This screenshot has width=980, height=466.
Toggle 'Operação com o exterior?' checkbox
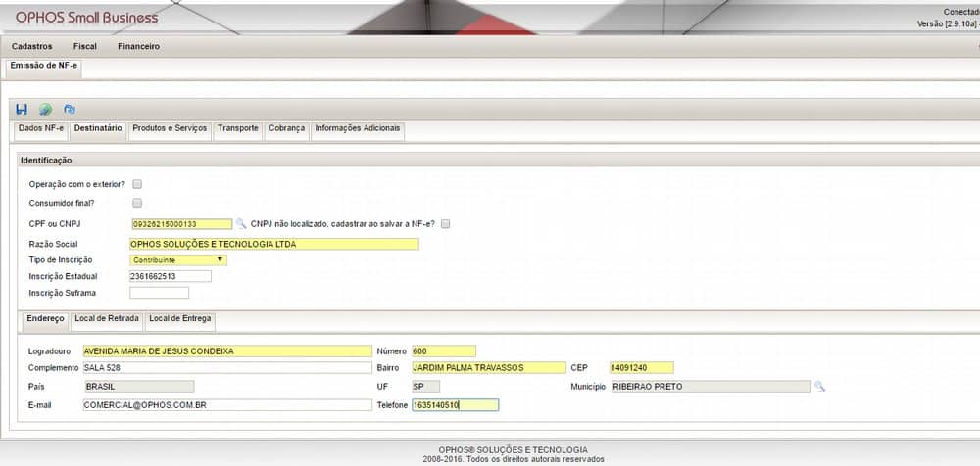137,184
